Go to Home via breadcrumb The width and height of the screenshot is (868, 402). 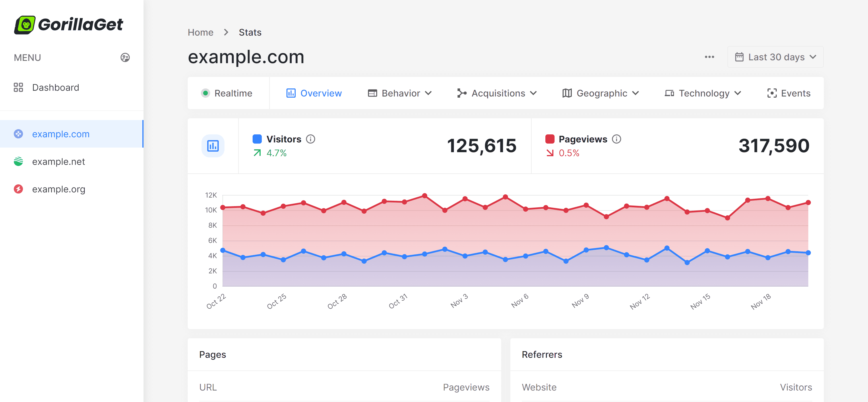click(x=200, y=32)
